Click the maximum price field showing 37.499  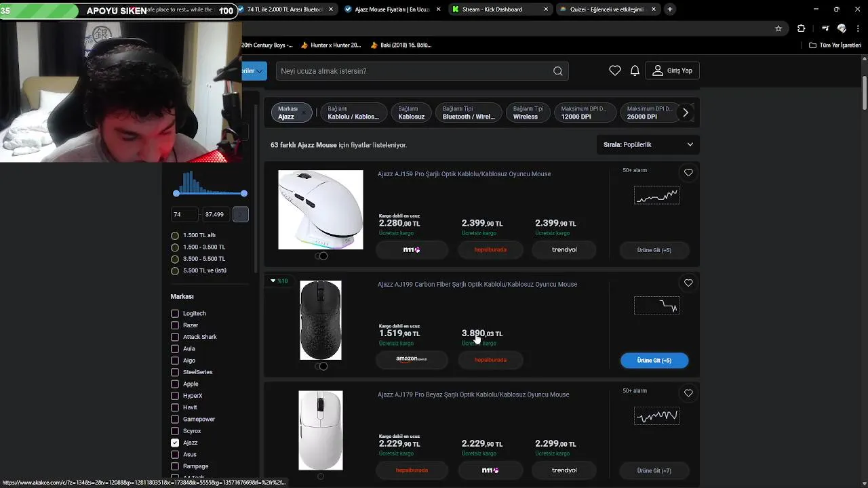(216, 214)
